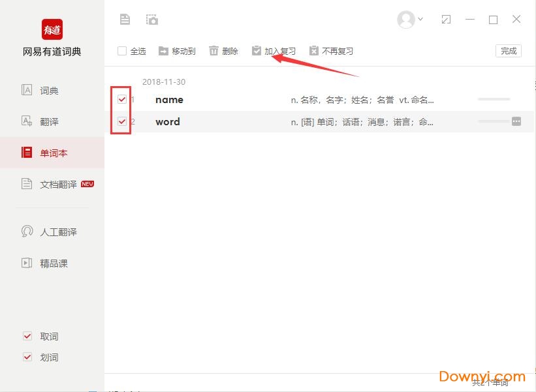Click the 不再复习 icon
Image resolution: width=536 pixels, height=392 pixels.
314,51
